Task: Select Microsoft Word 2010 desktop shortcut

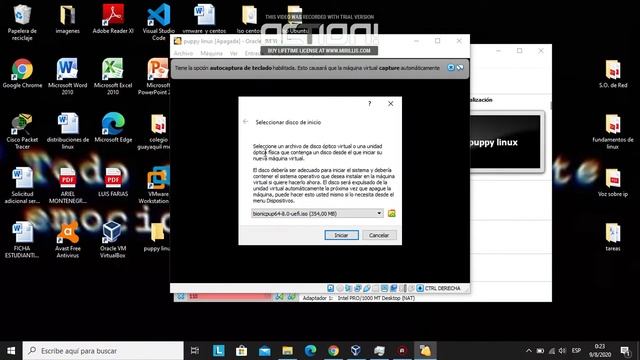Action: tap(67, 77)
